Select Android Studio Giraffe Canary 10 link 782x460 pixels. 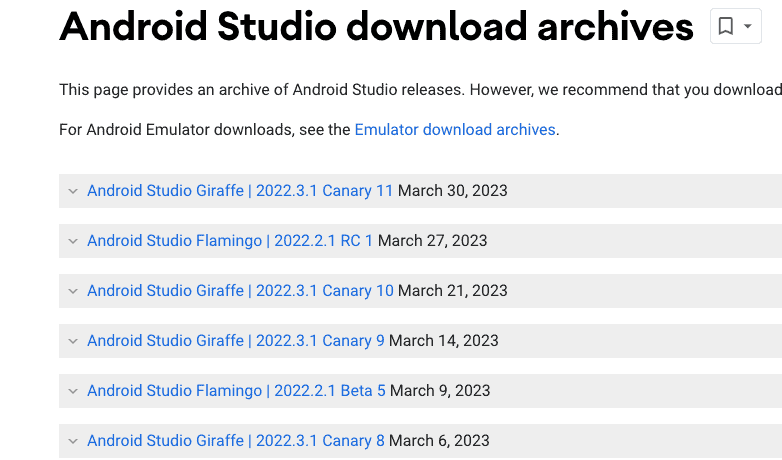(x=240, y=291)
